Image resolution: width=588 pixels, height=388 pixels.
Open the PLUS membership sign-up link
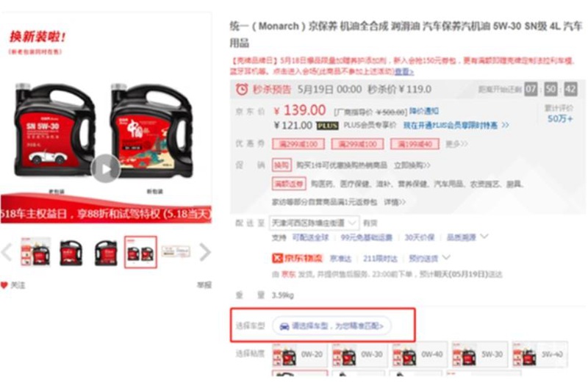(456, 125)
